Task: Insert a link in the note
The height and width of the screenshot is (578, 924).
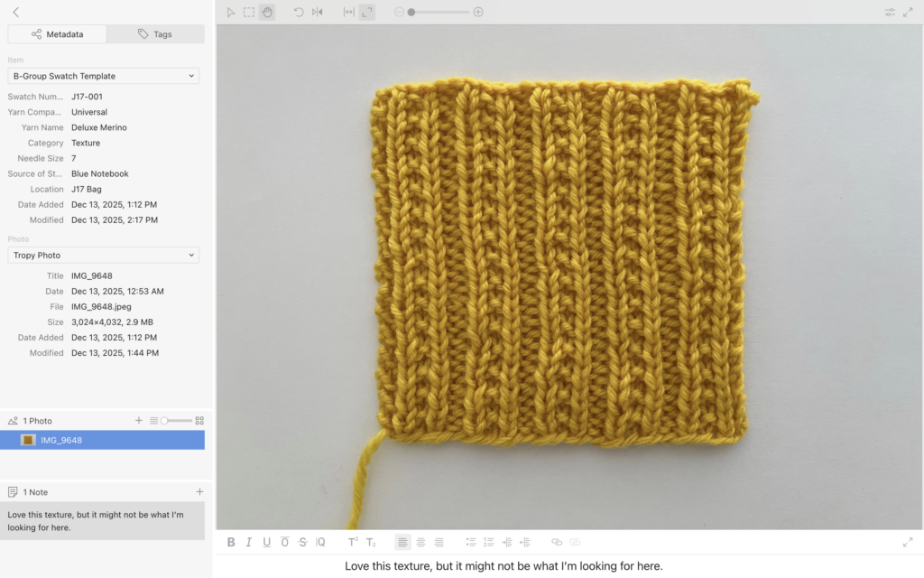Action: (556, 542)
